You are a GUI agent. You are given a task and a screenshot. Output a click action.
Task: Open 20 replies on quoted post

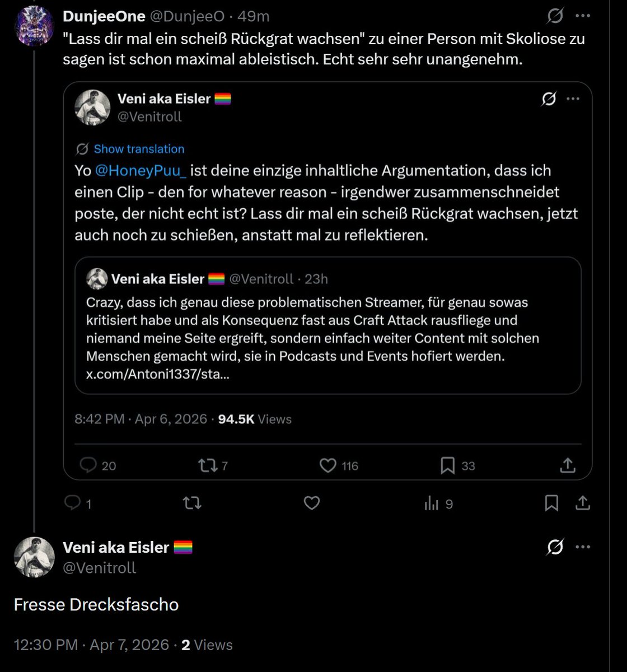click(x=98, y=465)
